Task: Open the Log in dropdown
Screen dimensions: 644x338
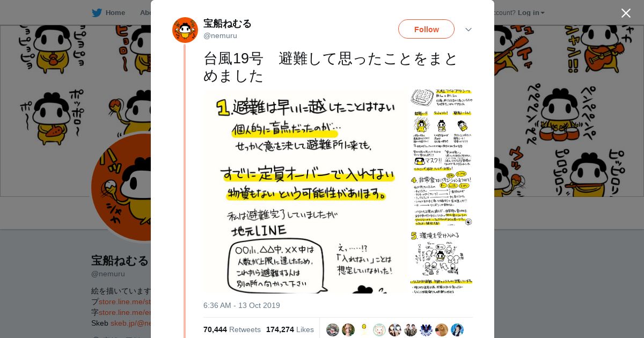Action: tap(531, 12)
